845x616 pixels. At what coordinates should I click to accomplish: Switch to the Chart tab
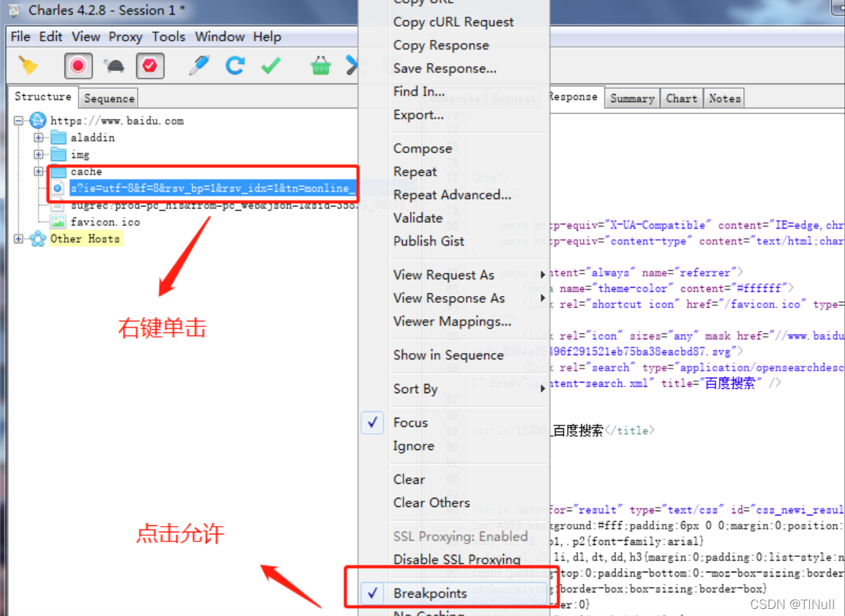(x=681, y=98)
